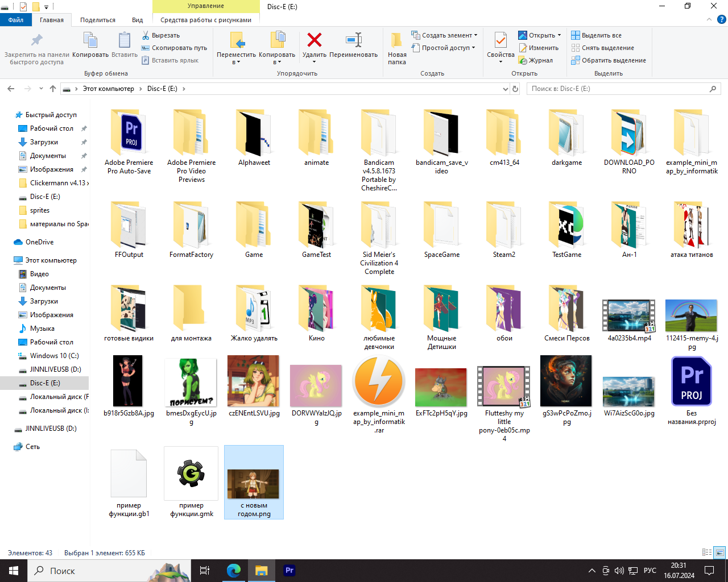Open the Share ribbon tab
The height and width of the screenshot is (582, 728).
coord(97,20)
